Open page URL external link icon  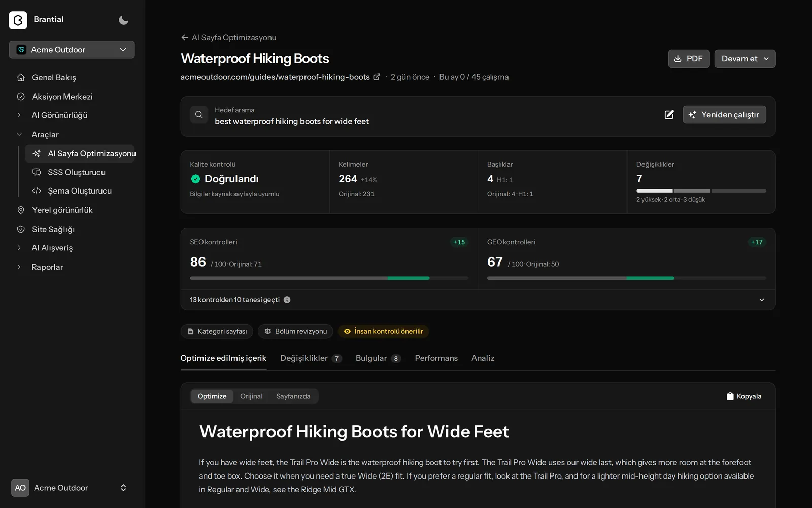[x=377, y=77]
